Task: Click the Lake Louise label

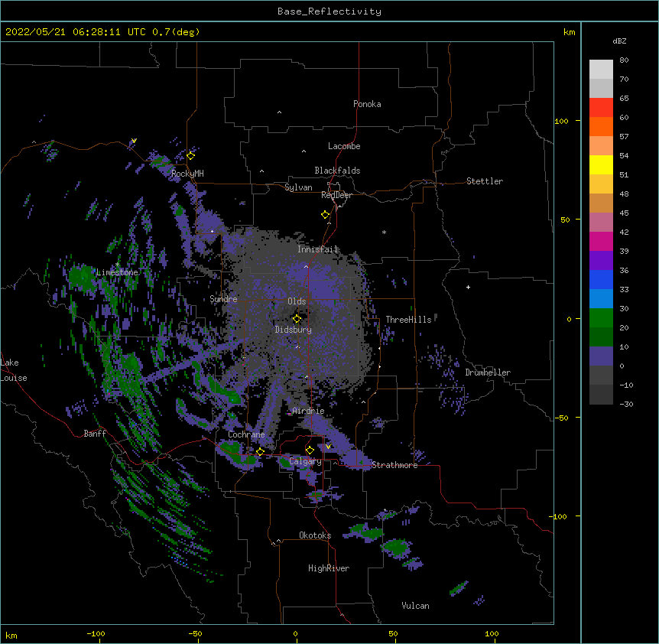Action: pos(14,370)
